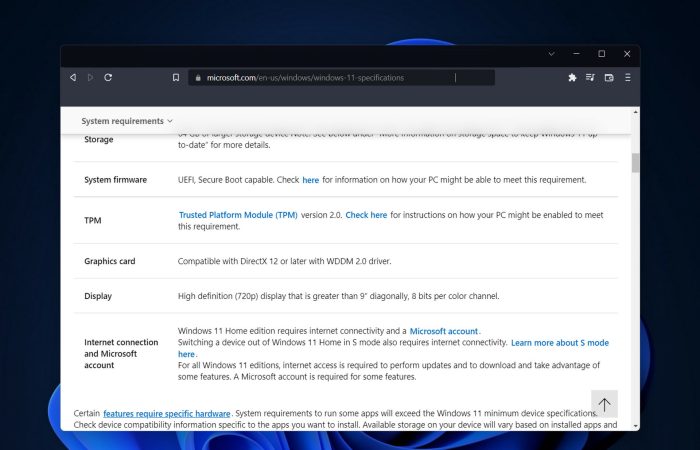Open 'features require specific hardware' link
The image size is (700, 450).
click(x=167, y=413)
